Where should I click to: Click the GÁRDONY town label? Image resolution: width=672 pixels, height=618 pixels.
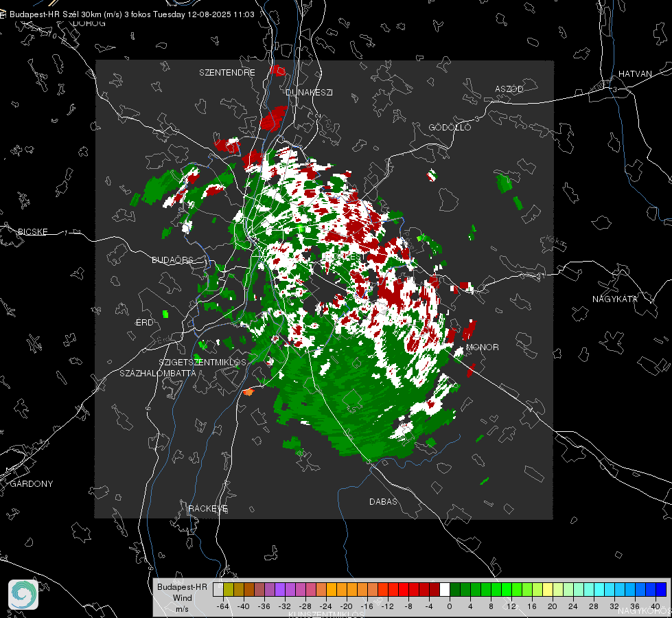(32, 484)
